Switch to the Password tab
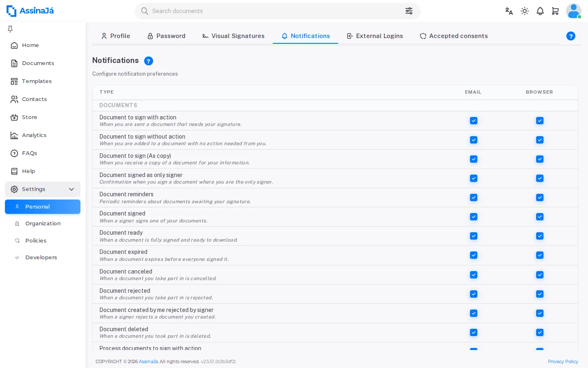The image size is (588, 368). coord(166,36)
